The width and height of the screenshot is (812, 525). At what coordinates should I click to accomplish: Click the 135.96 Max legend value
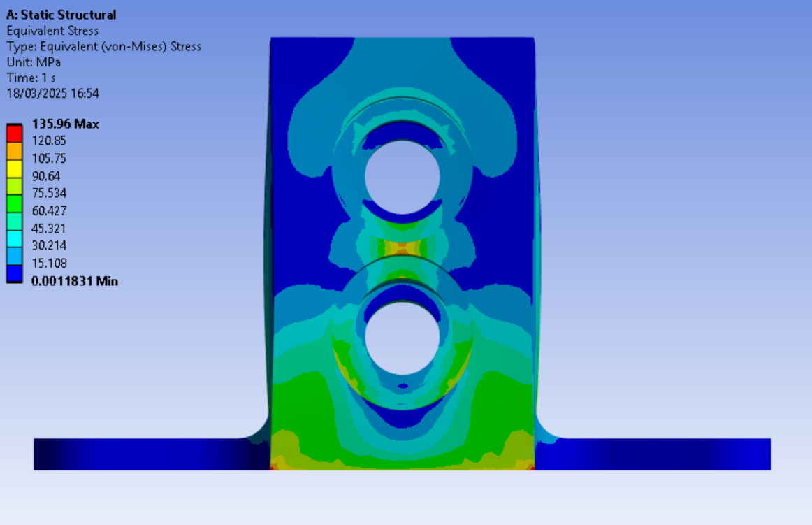pos(66,124)
